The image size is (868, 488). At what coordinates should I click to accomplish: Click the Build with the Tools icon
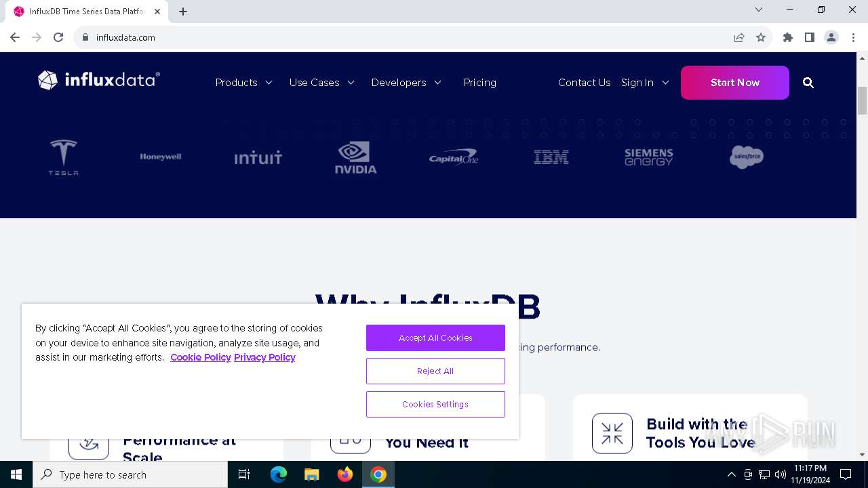click(x=612, y=433)
